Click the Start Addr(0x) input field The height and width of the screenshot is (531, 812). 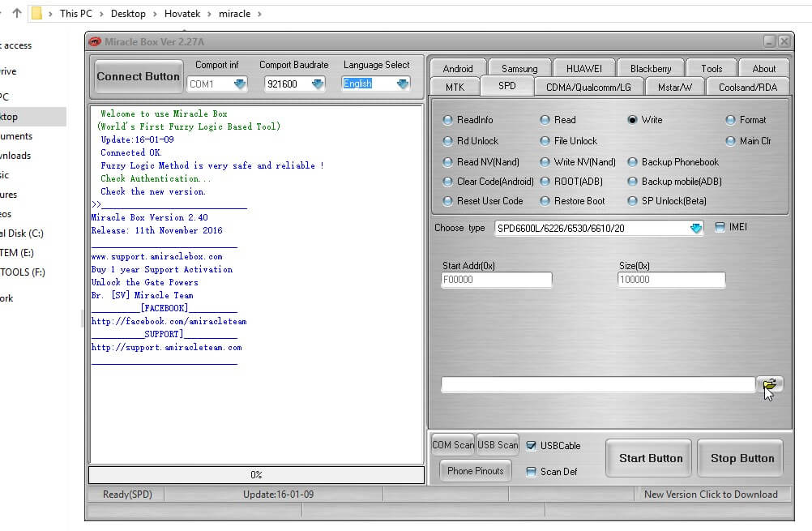pos(496,279)
